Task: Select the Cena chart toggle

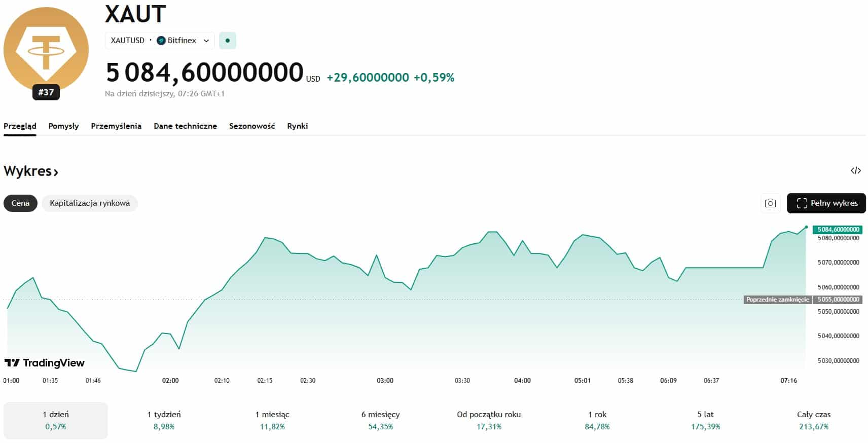Action: click(20, 203)
